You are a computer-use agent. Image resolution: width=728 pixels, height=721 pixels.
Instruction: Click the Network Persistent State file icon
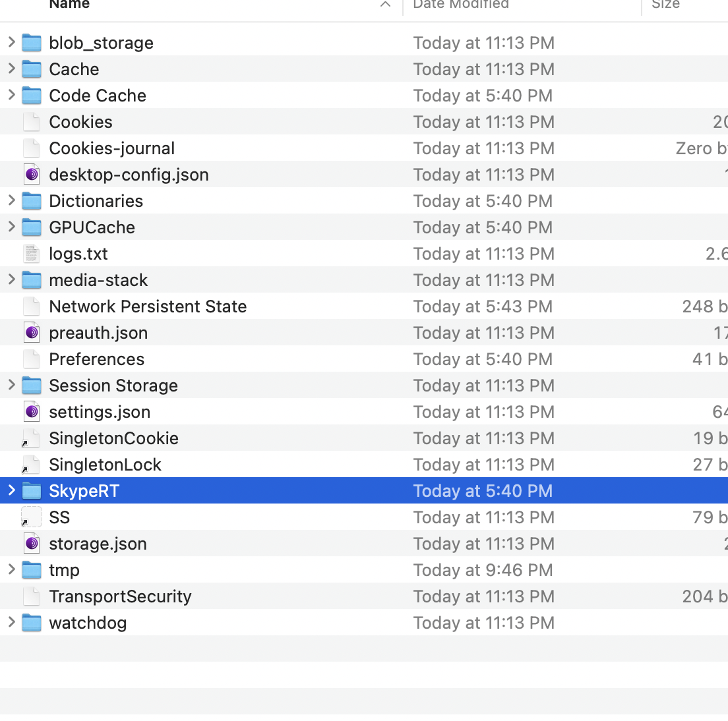(x=32, y=306)
